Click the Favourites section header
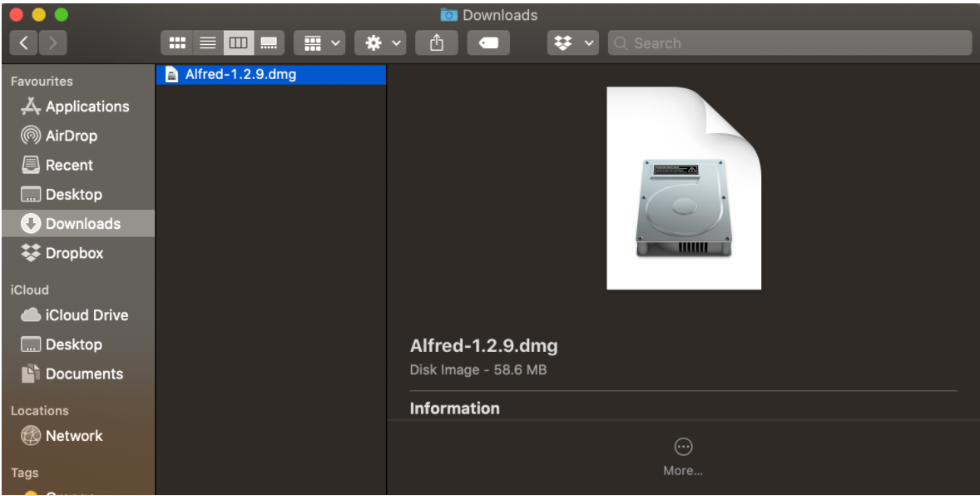This screenshot has height=496, width=980. coord(42,82)
